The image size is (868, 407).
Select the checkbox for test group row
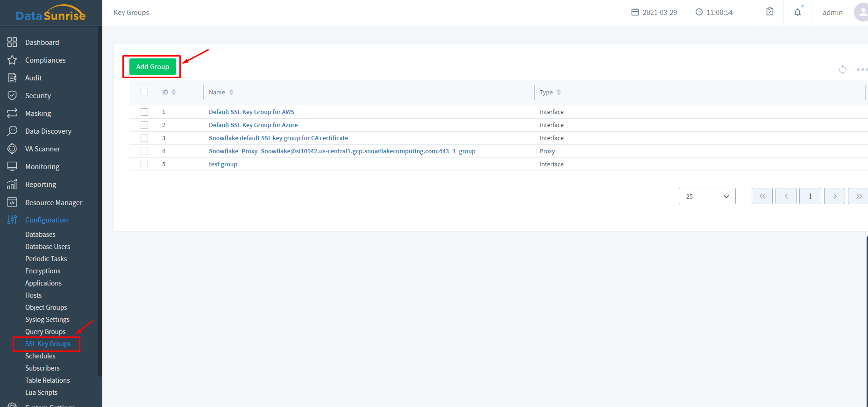pyautogui.click(x=144, y=164)
